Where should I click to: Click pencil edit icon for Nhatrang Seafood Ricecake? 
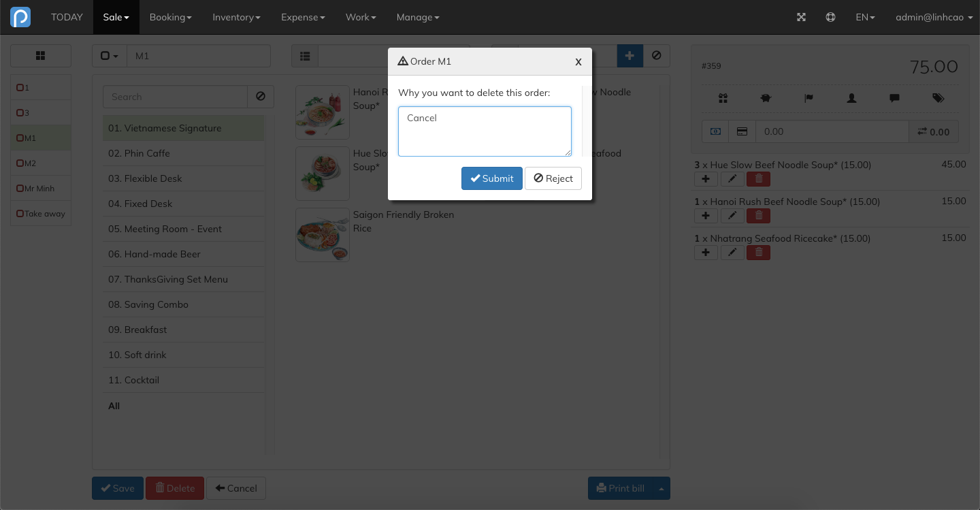point(732,253)
